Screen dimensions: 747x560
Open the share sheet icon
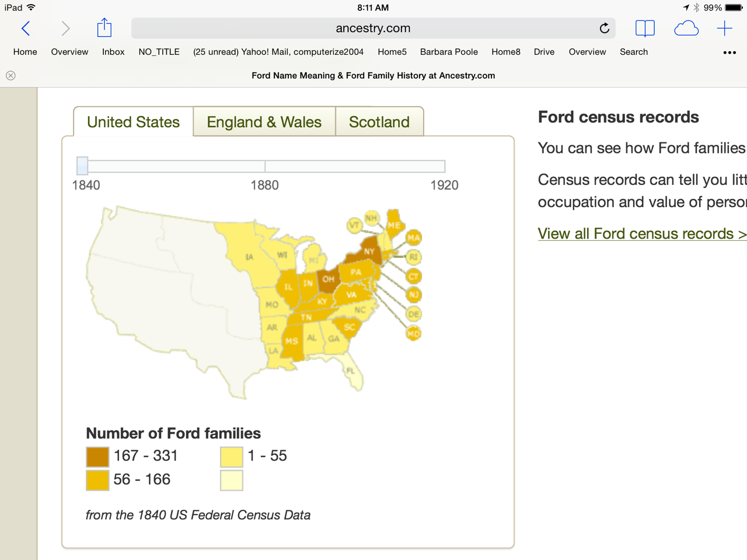coord(104,27)
